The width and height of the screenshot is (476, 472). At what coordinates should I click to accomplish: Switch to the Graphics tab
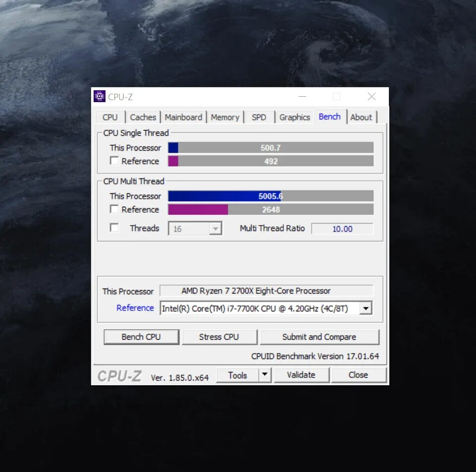click(x=295, y=118)
